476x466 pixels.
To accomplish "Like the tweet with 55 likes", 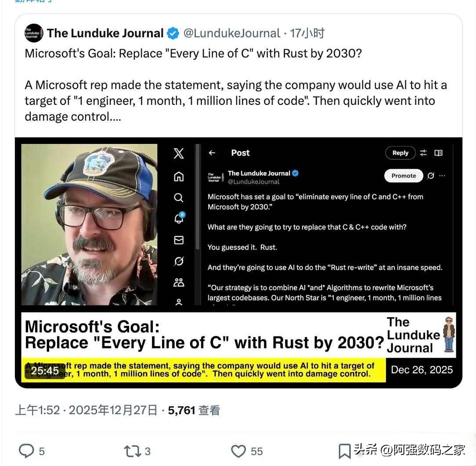I will tap(238, 451).
